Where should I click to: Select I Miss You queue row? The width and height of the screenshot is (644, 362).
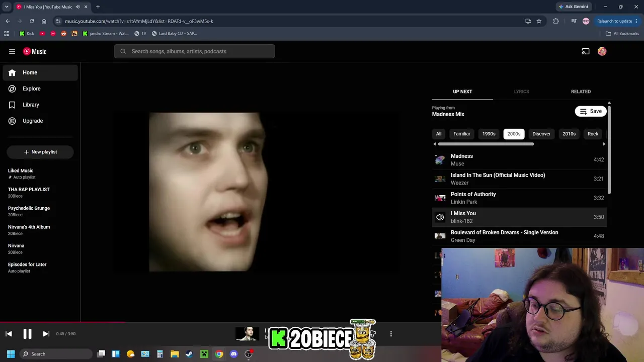point(519,217)
